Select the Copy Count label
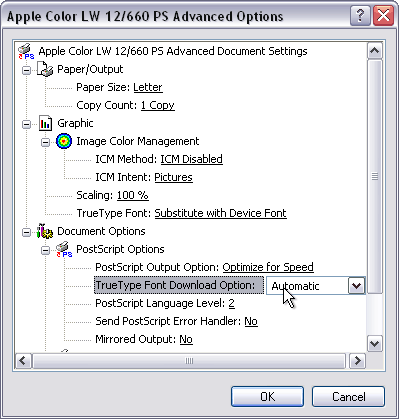 click(107, 105)
